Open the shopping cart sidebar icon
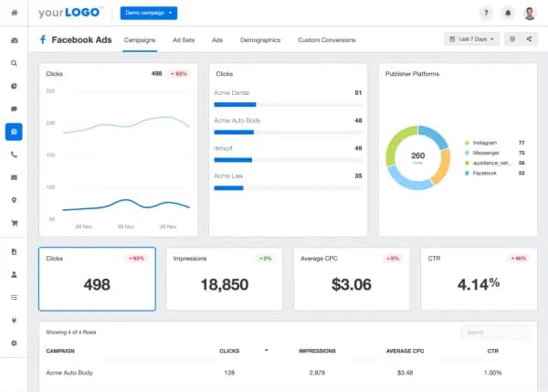Image resolution: width=548 pixels, height=392 pixels. (x=14, y=223)
